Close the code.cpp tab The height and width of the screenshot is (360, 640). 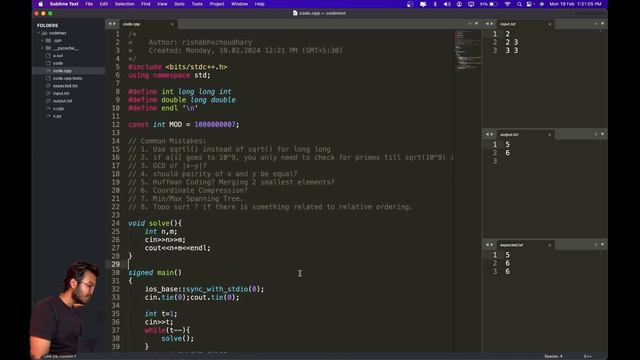[172, 24]
